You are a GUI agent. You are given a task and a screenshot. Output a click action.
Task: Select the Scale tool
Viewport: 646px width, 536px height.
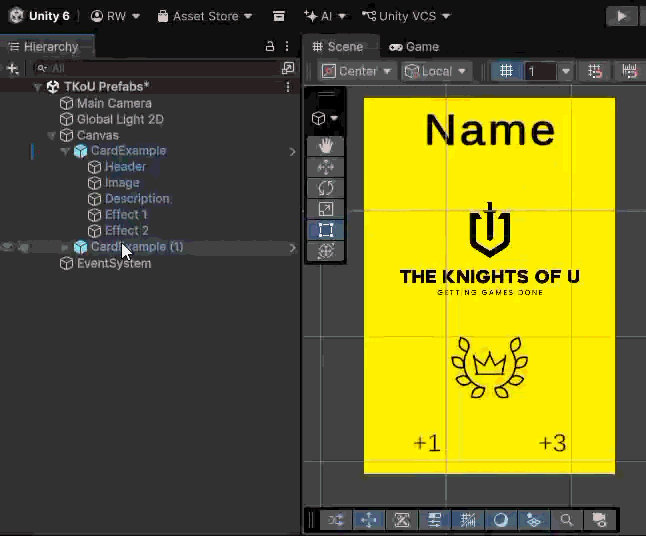point(325,209)
